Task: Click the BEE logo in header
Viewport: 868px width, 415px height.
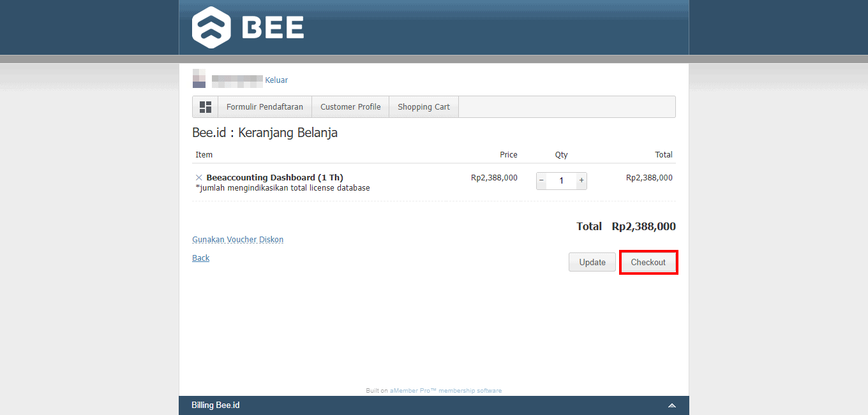Action: point(248,27)
